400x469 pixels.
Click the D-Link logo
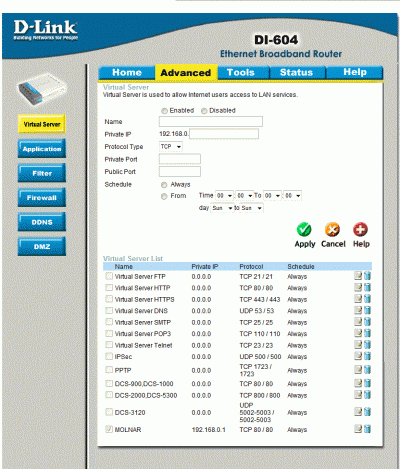[46, 30]
